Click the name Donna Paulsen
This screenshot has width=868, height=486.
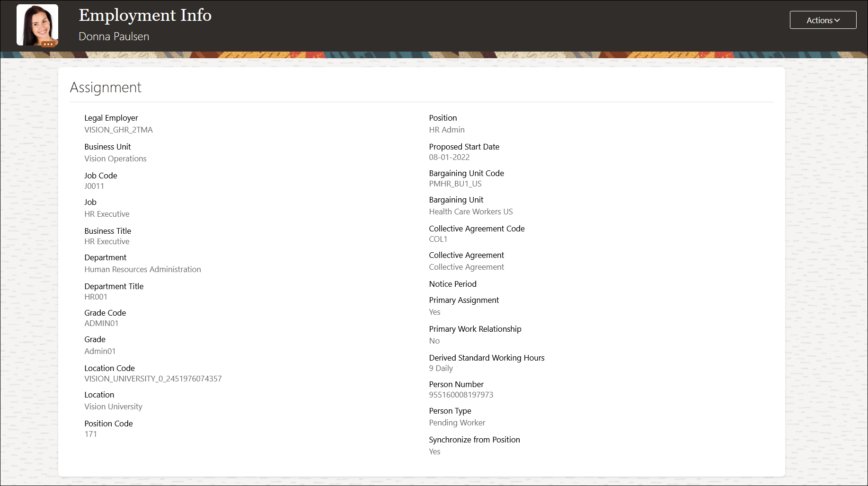point(114,36)
